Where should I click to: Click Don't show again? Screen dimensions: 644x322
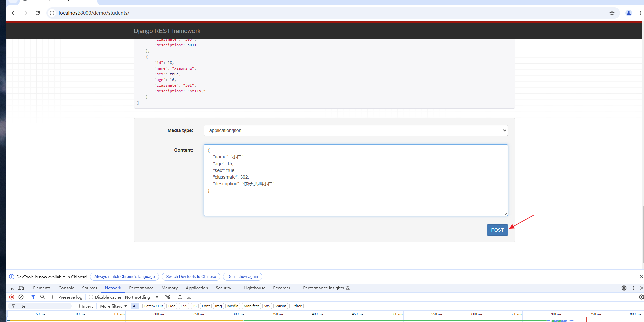[242, 277]
